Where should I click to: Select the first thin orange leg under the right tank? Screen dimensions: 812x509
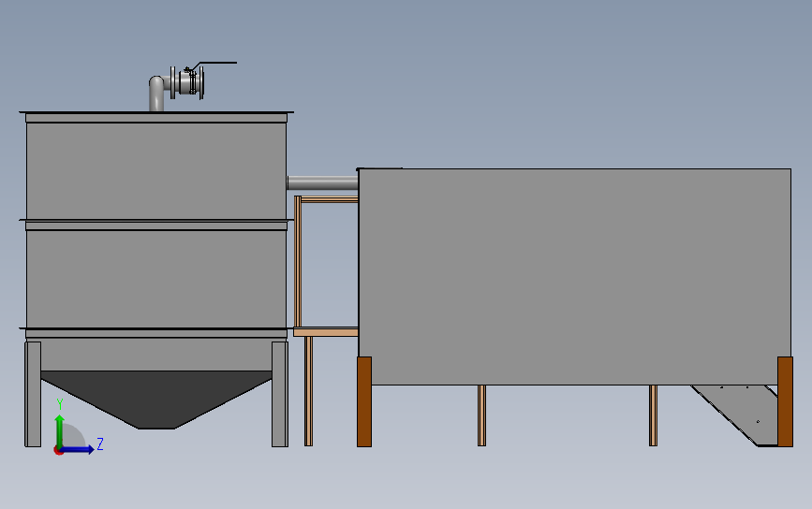pos(481,415)
